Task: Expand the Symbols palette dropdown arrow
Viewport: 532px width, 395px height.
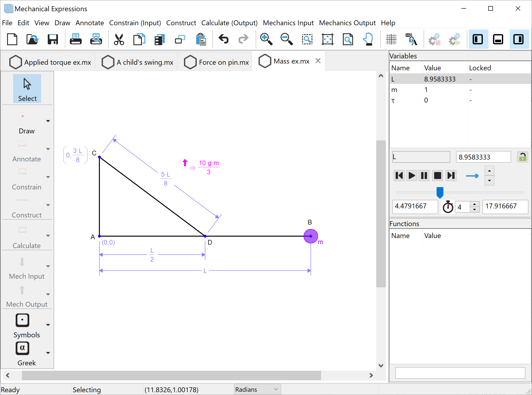Action: (48, 325)
